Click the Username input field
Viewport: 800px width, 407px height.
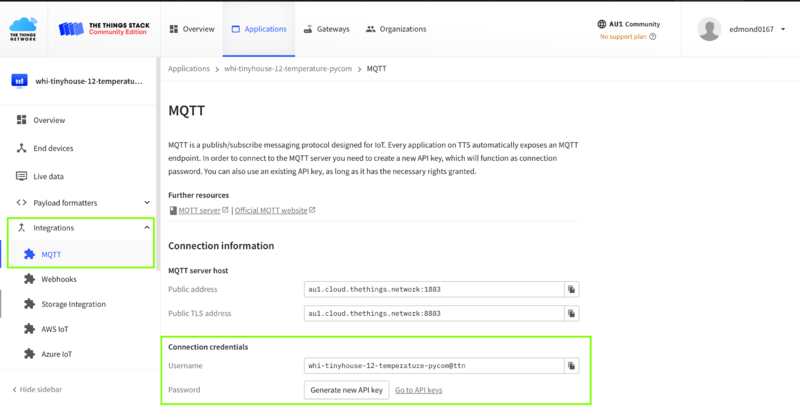434,366
